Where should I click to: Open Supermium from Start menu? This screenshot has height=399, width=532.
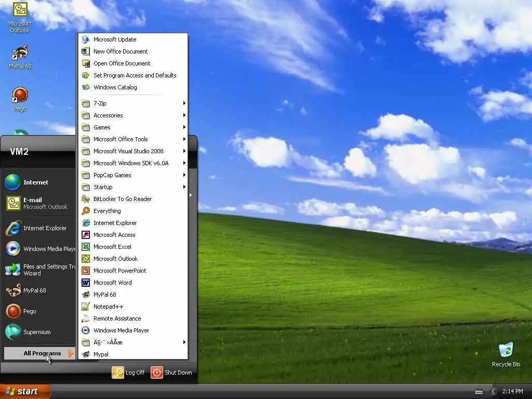(x=39, y=332)
